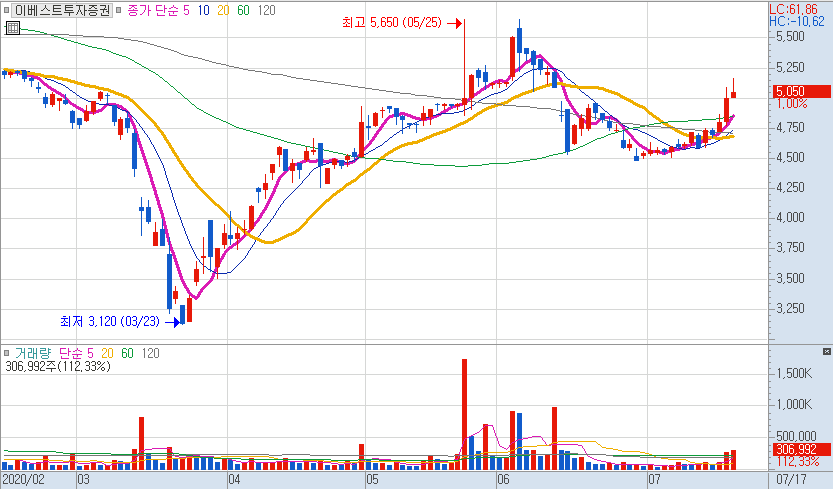The height and width of the screenshot is (489, 833).
Task: Open the data table grid icon
Action: (x=13, y=28)
